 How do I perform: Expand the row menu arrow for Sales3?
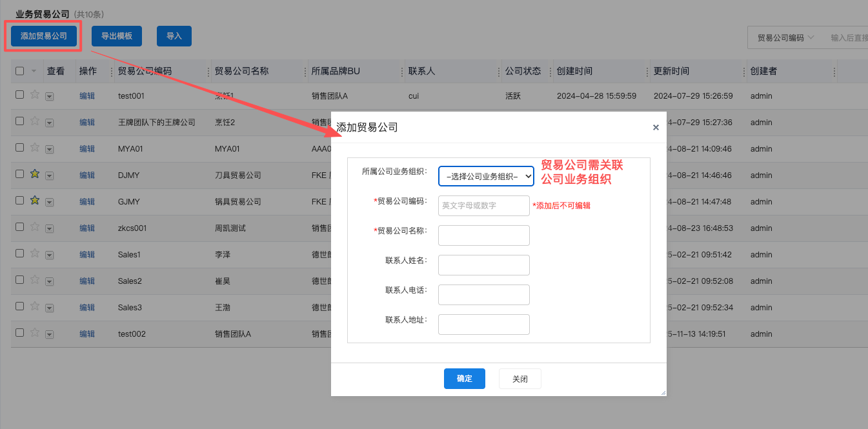[50, 308]
